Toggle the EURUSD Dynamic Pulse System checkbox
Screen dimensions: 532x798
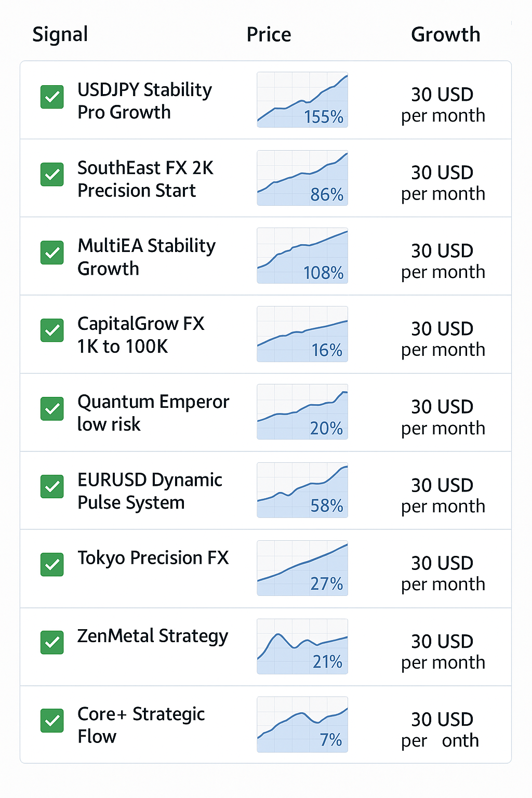pyautogui.click(x=52, y=487)
